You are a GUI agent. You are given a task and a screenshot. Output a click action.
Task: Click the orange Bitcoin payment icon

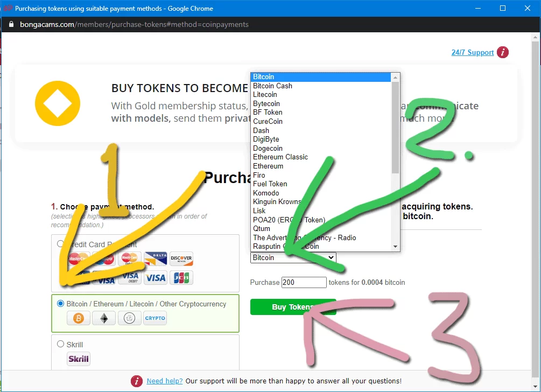pyautogui.click(x=79, y=318)
